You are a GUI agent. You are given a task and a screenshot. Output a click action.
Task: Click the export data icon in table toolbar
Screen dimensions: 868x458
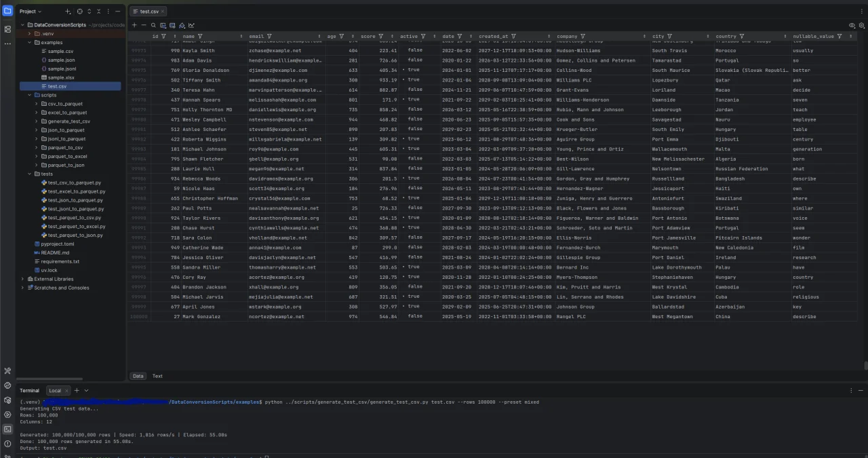(163, 25)
